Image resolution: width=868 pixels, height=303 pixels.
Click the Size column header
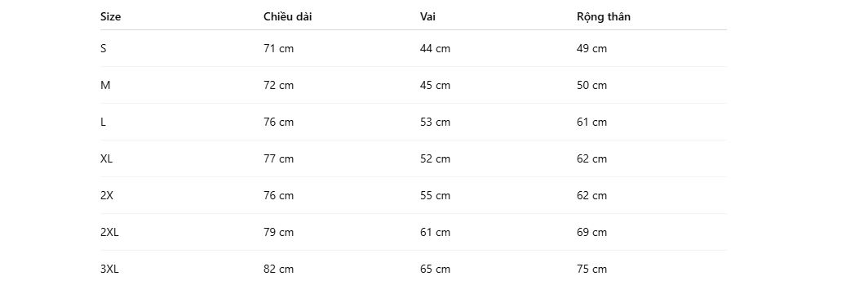[110, 16]
